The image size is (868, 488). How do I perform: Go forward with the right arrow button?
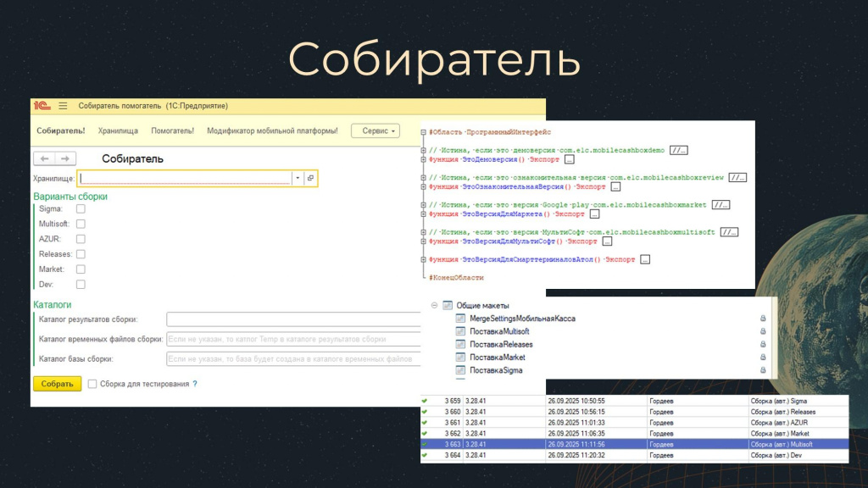(65, 158)
